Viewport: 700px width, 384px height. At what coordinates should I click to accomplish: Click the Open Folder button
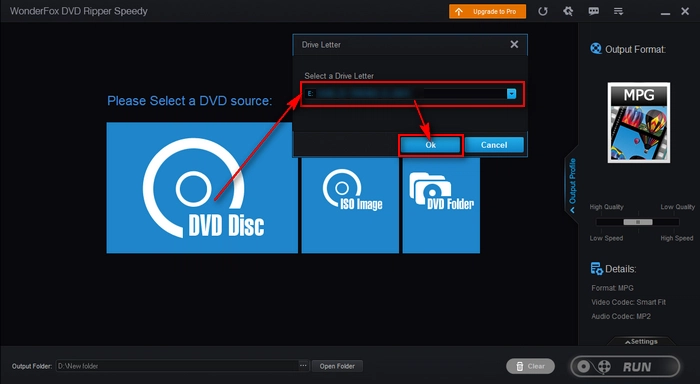coord(337,366)
